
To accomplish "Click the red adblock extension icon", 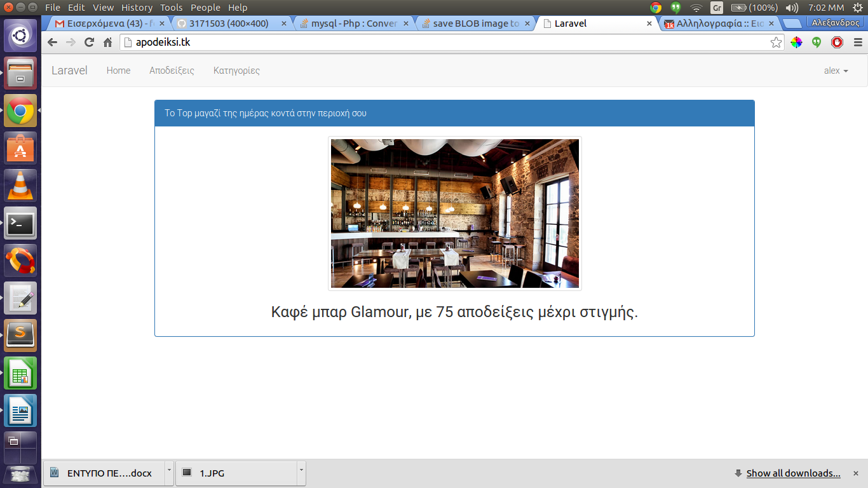I will [837, 43].
